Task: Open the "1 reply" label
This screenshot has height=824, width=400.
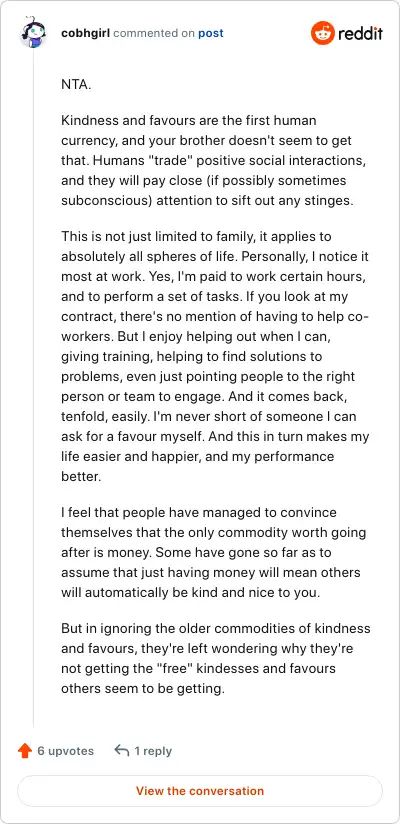Action: click(153, 751)
